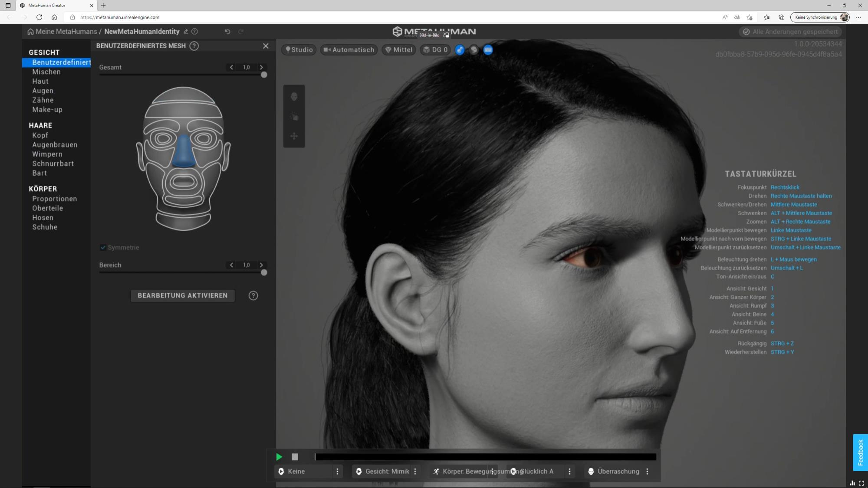This screenshot has height=488, width=868.
Task: Open the Proportionen body section
Action: pyautogui.click(x=55, y=199)
